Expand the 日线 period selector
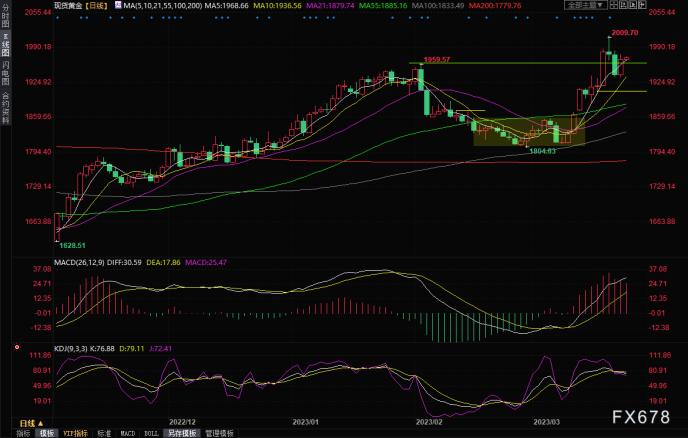Viewport: 688px width, 438px height. click(x=32, y=423)
